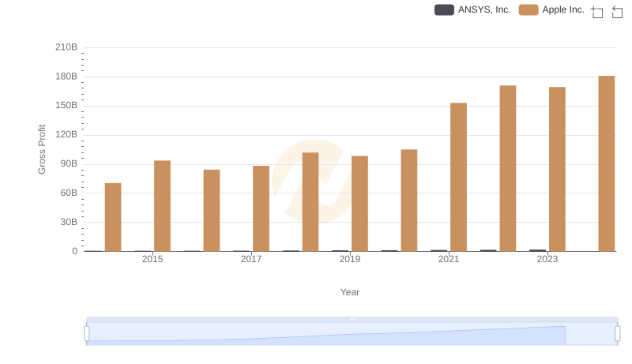Click the Apple bar for 2019

pyautogui.click(x=360, y=204)
